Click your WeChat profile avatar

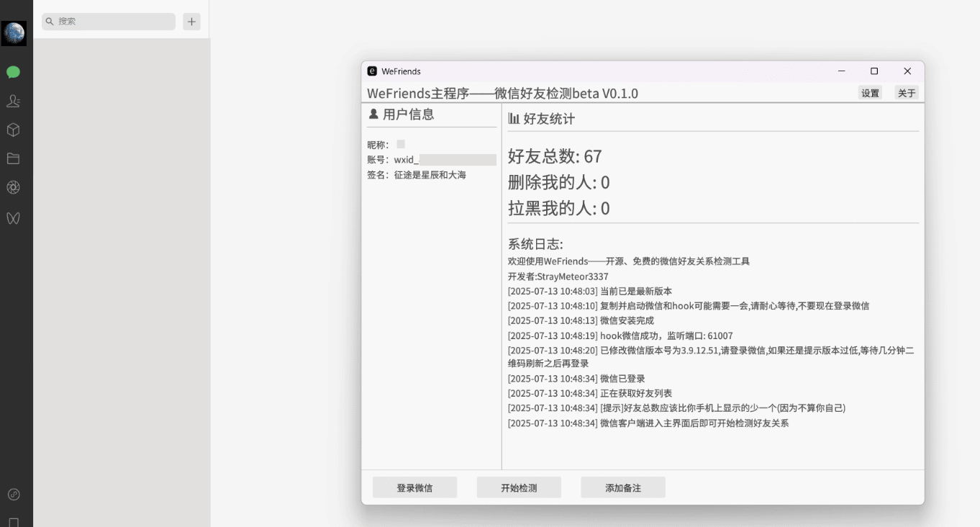14,32
